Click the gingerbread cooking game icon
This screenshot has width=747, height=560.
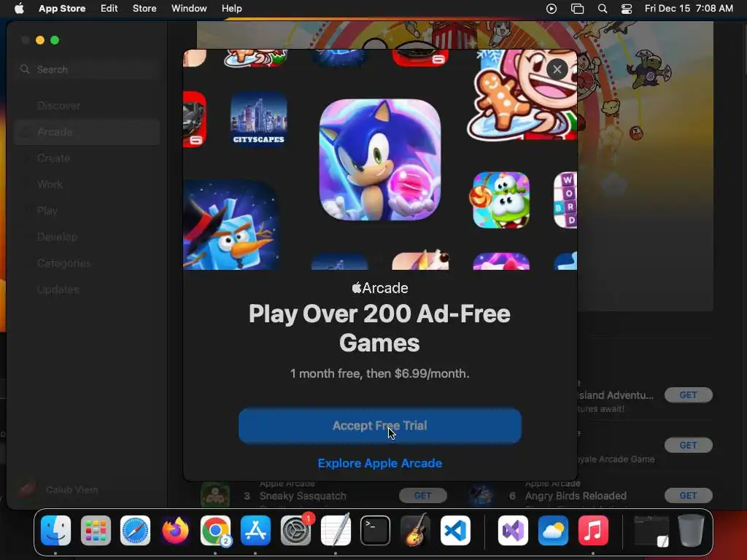(x=522, y=96)
